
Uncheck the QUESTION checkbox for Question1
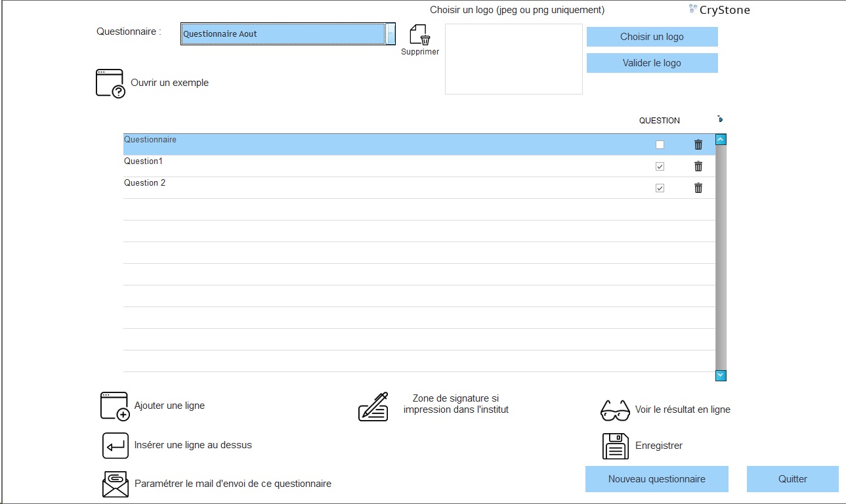(660, 166)
